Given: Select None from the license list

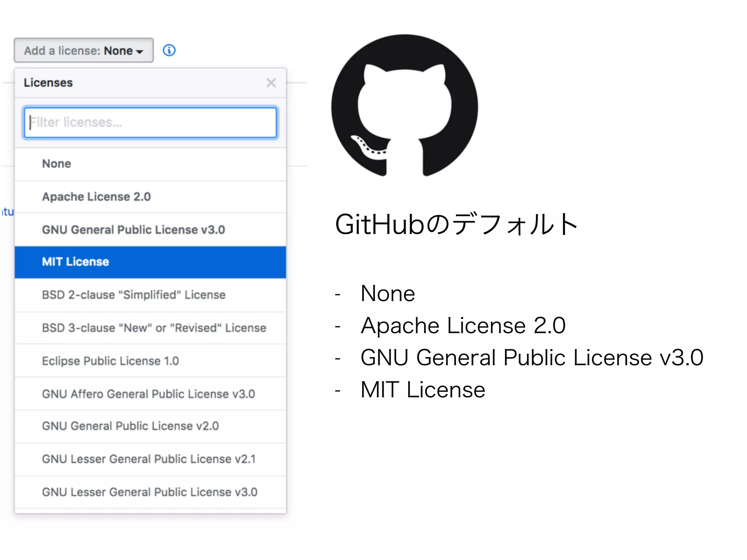Looking at the screenshot, I should click(x=150, y=164).
